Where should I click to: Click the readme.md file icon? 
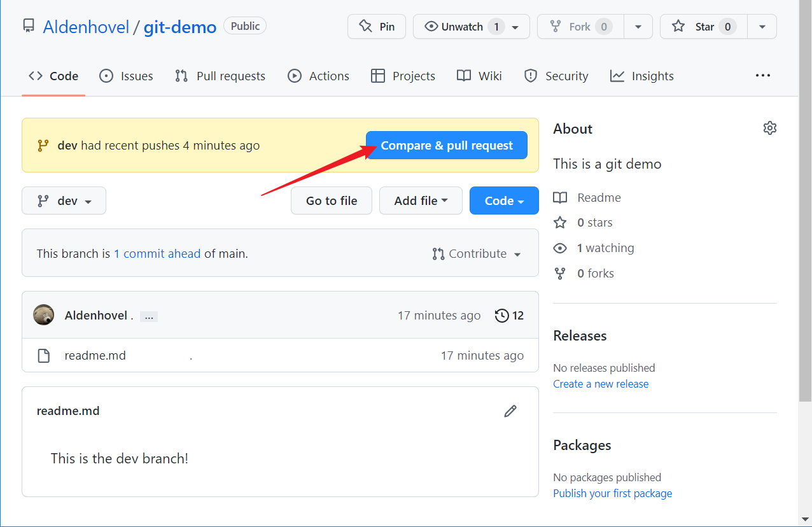click(43, 355)
